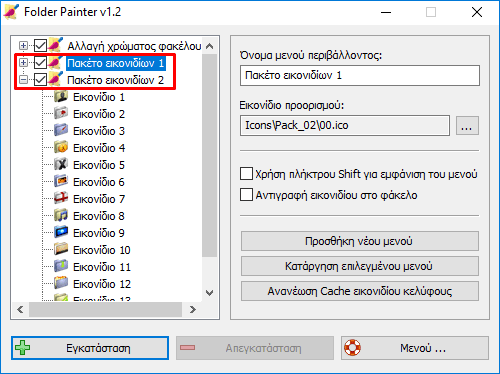The height and width of the screenshot is (374, 500).
Task: Click the folder icon next to Εικονίδιο 4
Action: pos(61,148)
